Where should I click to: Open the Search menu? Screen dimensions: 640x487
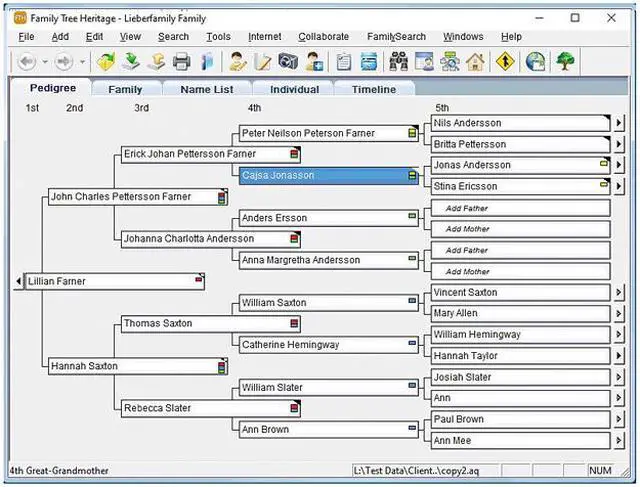point(173,37)
